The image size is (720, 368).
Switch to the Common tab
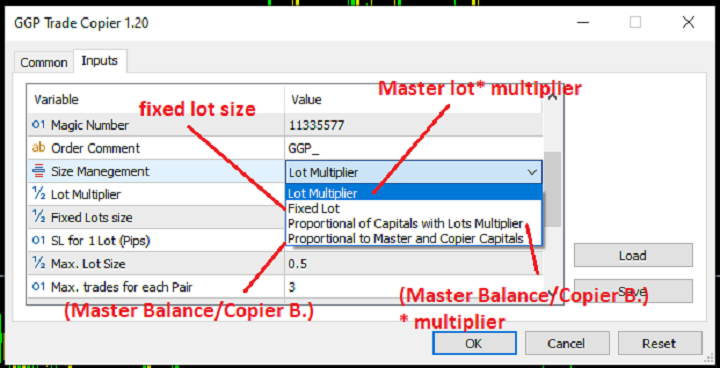44,62
